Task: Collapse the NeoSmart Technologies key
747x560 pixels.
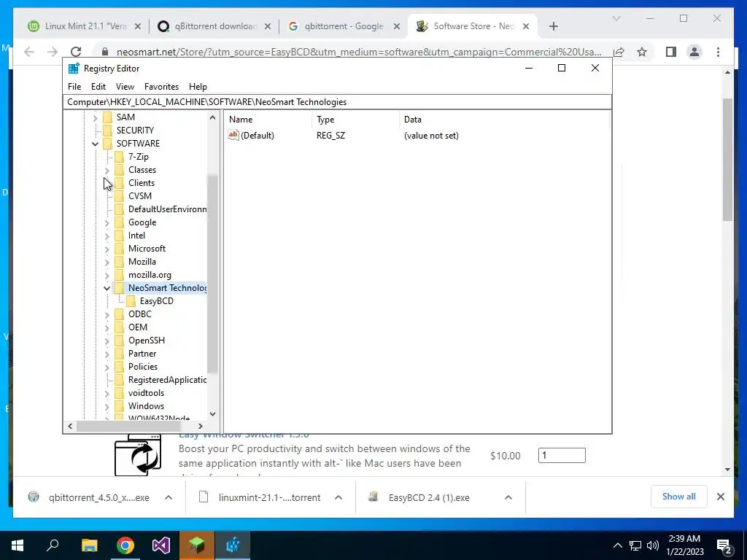Action: [107, 288]
